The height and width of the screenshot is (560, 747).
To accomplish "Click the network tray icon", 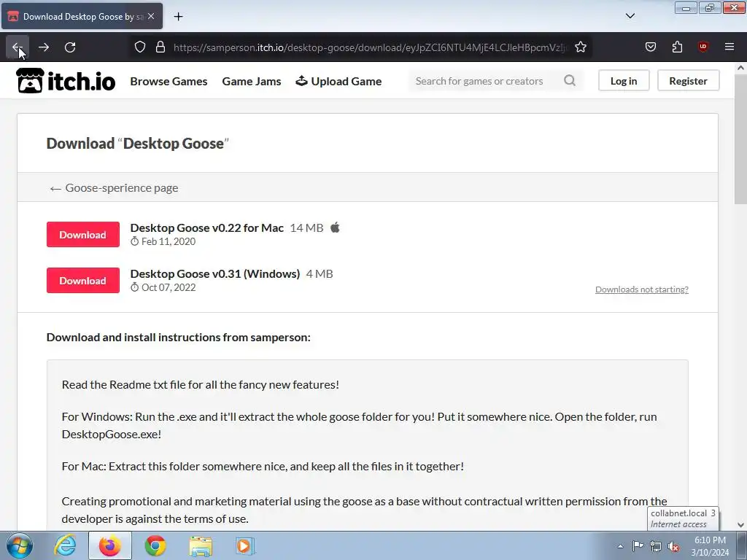I will pos(656,546).
